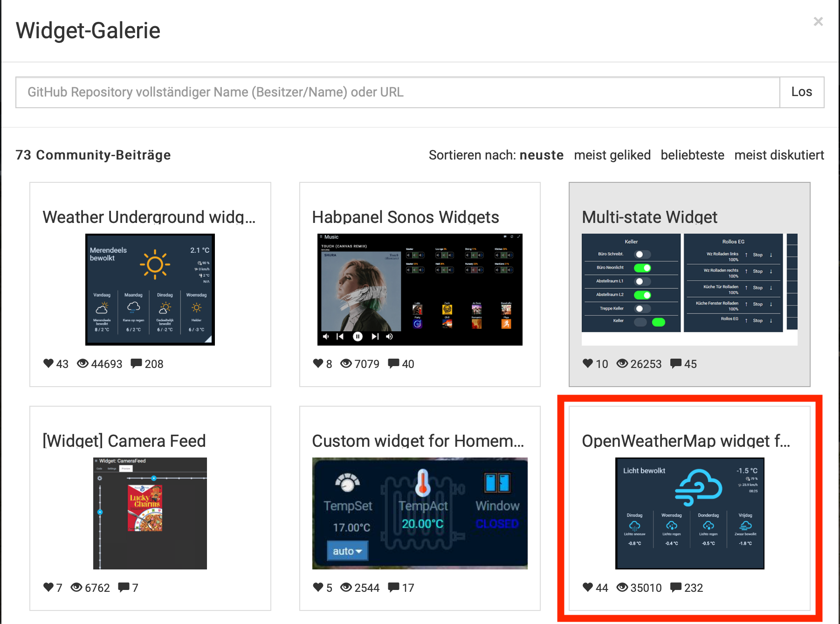Click the heart icon on Camera Feed card
This screenshot has height=624, width=840.
tap(48, 587)
